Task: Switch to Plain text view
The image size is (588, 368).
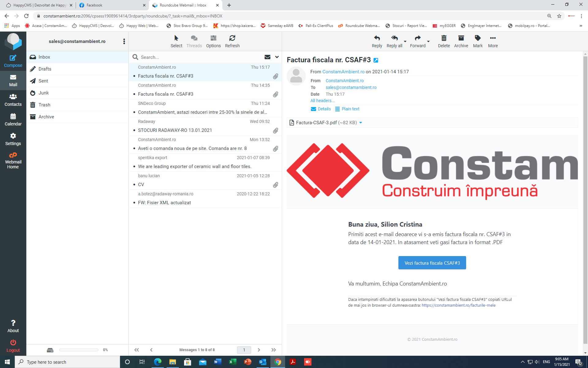Action: (x=347, y=109)
